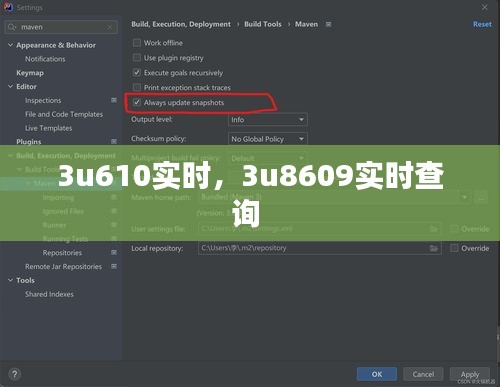This screenshot has width=500, height=387.
Task: Enable Work offline checkbox
Action: (137, 43)
